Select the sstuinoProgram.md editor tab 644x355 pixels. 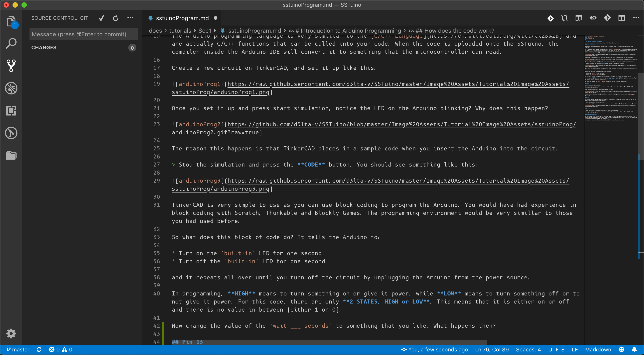[182, 18]
